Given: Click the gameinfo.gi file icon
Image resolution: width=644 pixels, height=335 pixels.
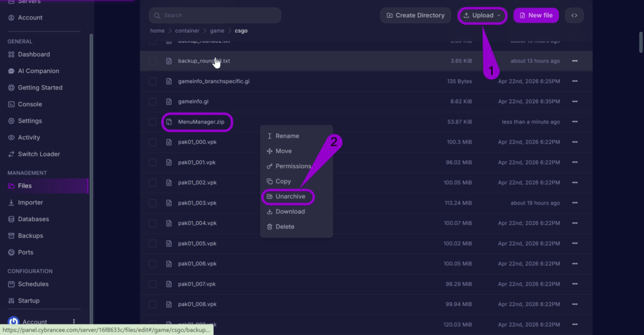Looking at the screenshot, I should 169,101.
